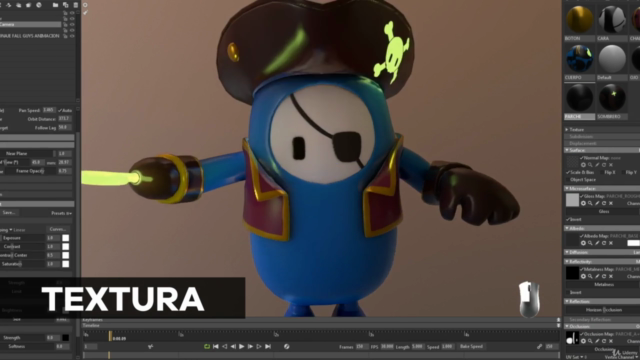
Task: Step one frame forward in timeline
Action: [x=250, y=347]
